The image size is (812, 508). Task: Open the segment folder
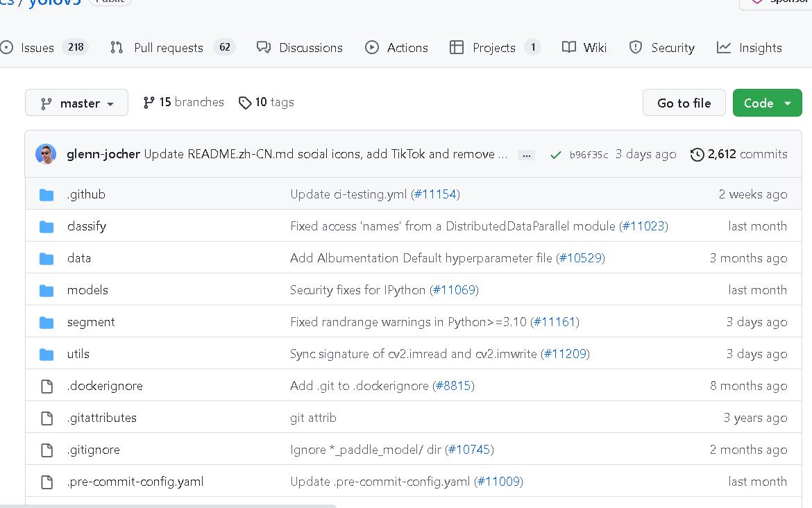[91, 322]
